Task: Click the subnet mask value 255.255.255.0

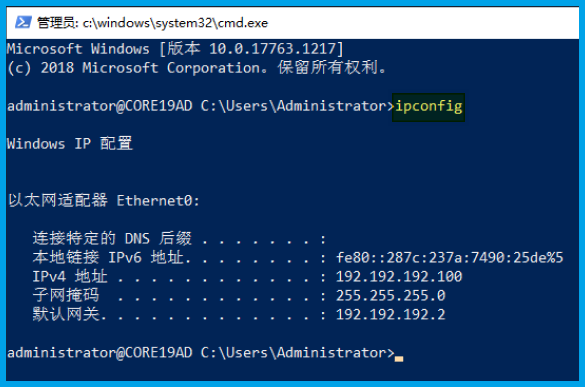Action: tap(391, 296)
